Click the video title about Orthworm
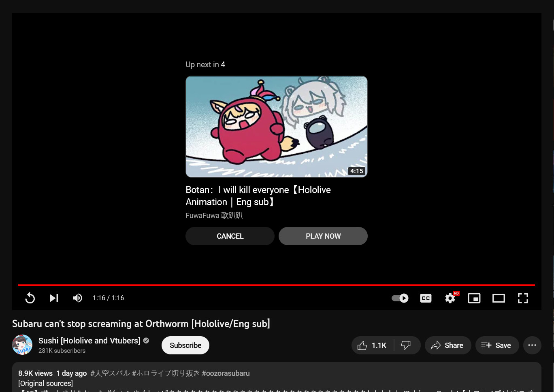The width and height of the screenshot is (554, 392). coord(141,324)
